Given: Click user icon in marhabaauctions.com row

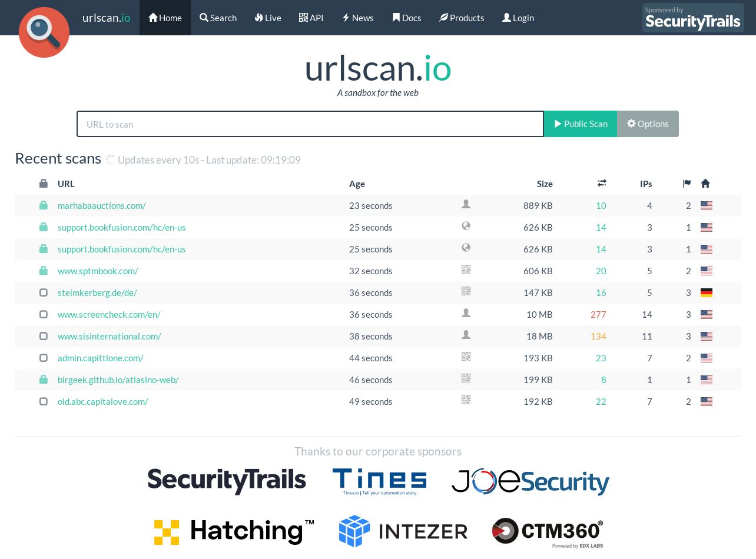Looking at the screenshot, I should pos(466,204).
